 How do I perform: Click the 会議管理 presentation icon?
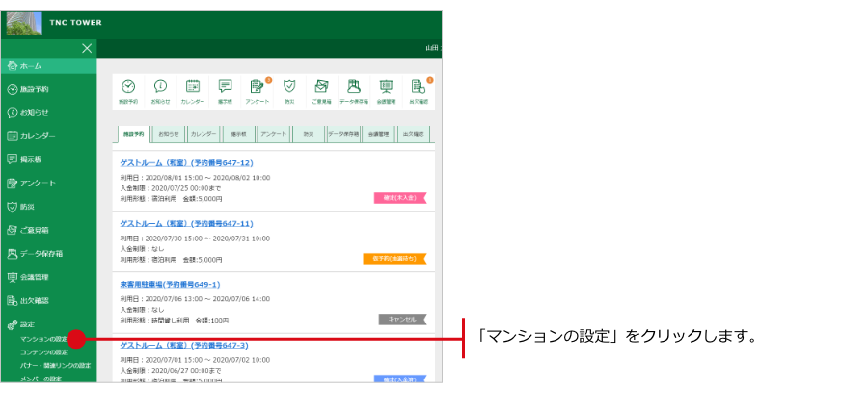386,89
